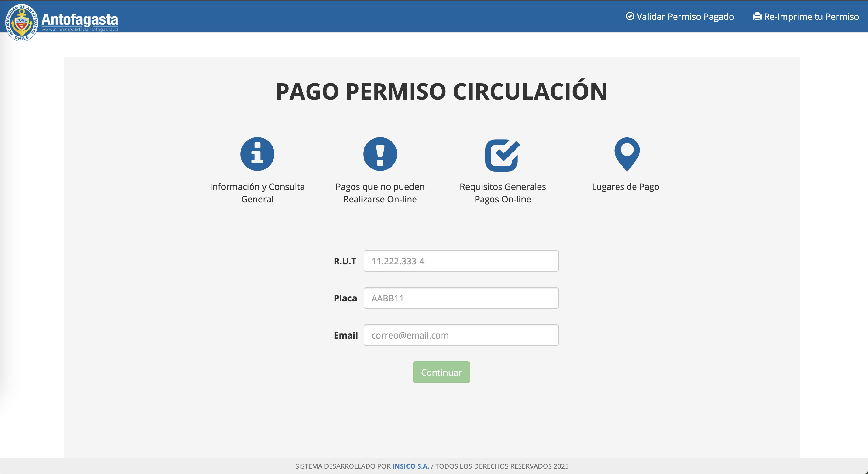Image resolution: width=868 pixels, height=474 pixels.
Task: Select the Lugares de Pago text label
Action: coord(626,187)
